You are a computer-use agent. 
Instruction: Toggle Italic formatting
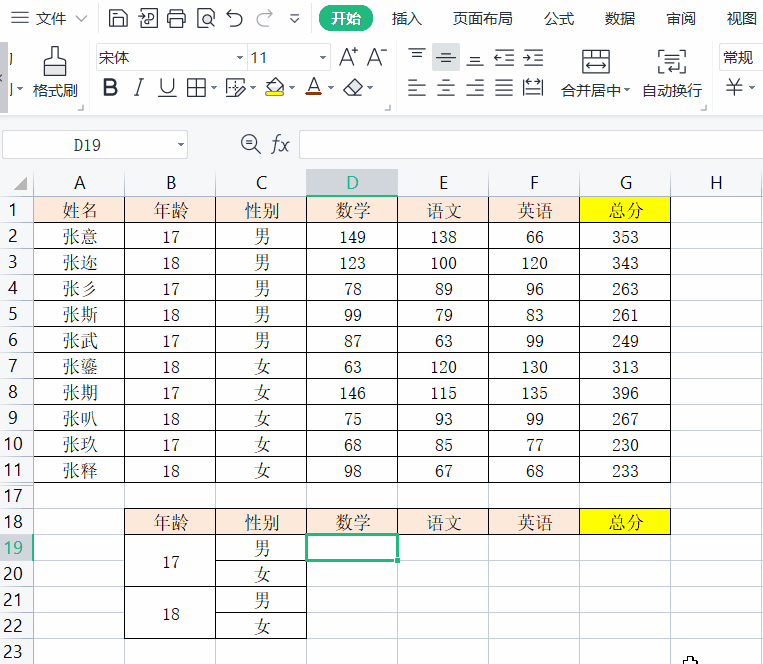tap(139, 88)
